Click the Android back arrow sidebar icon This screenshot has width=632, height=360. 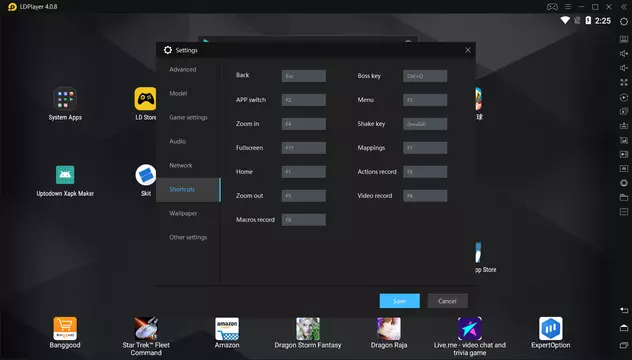coord(624,310)
